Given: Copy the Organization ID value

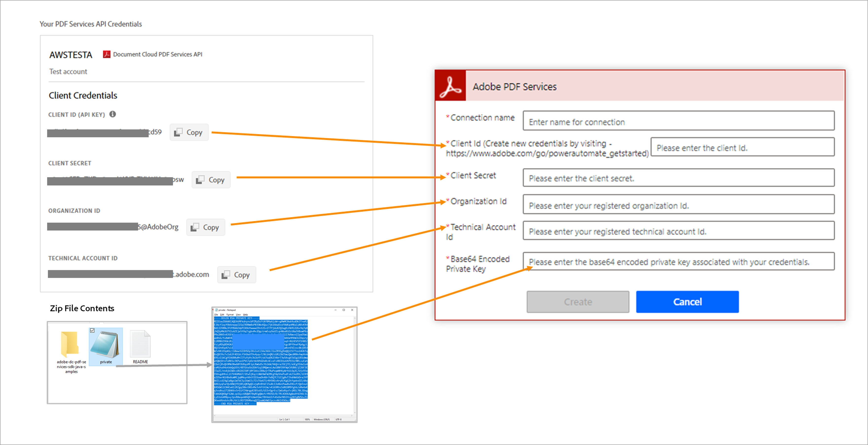Looking at the screenshot, I should click(x=205, y=227).
